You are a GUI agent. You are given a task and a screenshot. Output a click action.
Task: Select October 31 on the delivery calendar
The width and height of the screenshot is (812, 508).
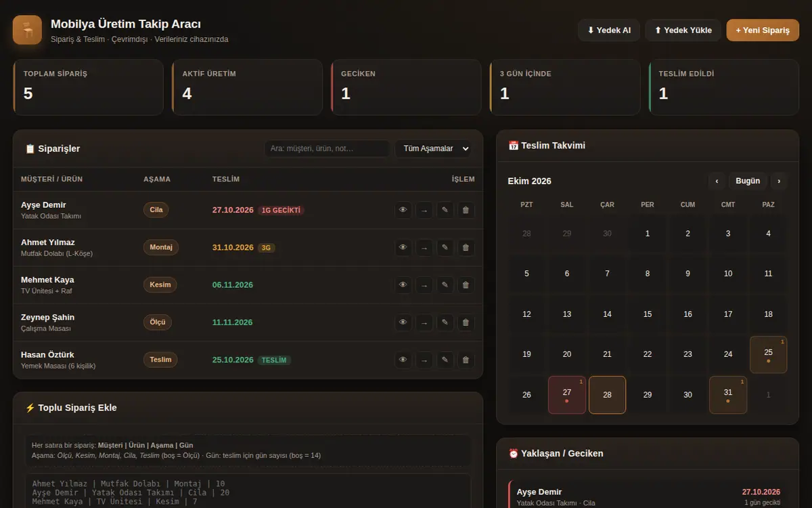[728, 395]
